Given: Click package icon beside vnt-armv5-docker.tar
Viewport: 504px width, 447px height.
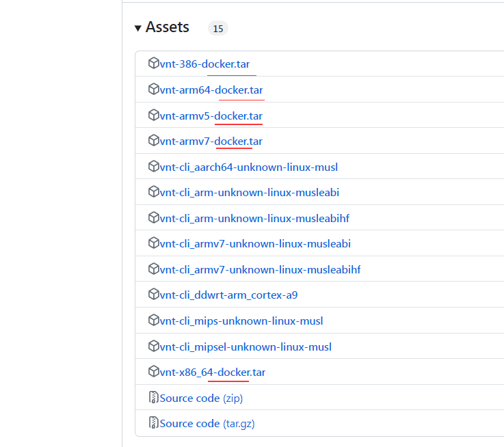Looking at the screenshot, I should [x=154, y=115].
